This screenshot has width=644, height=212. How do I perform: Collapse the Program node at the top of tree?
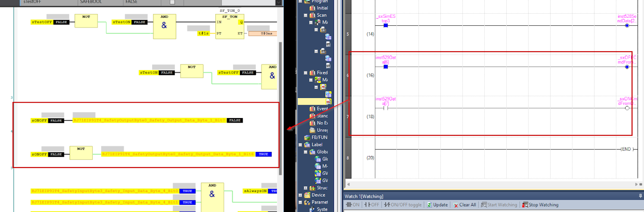(x=300, y=1)
